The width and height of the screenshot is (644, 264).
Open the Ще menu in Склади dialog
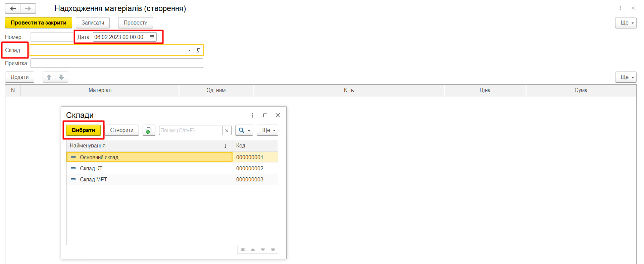point(267,130)
